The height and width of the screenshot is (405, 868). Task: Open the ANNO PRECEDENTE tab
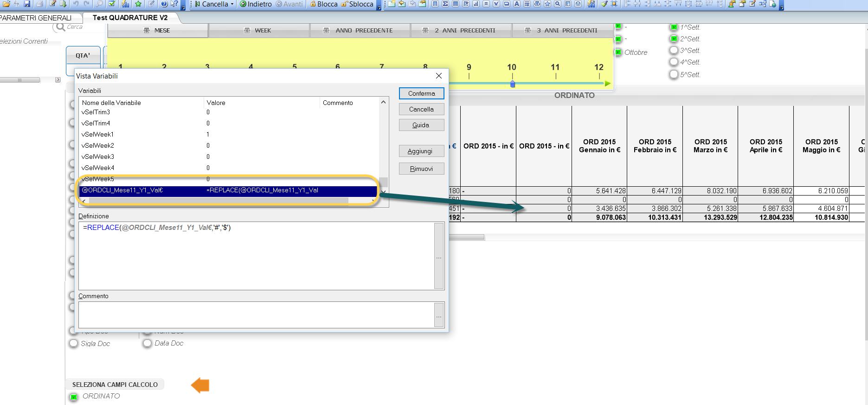click(x=360, y=30)
